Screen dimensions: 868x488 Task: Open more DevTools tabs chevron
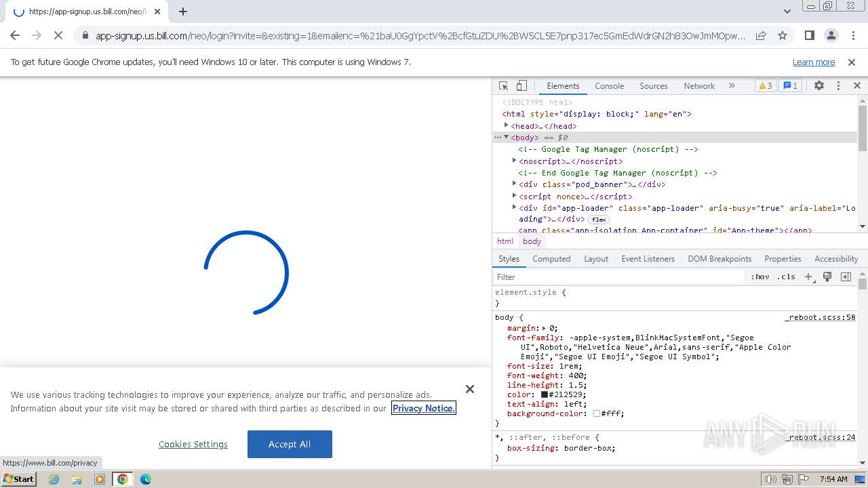click(732, 86)
